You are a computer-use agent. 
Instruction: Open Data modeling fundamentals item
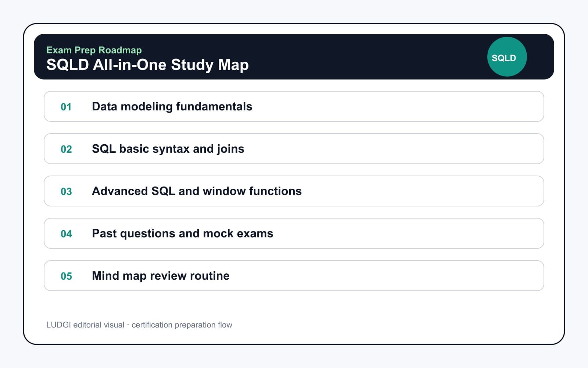pyautogui.click(x=172, y=106)
